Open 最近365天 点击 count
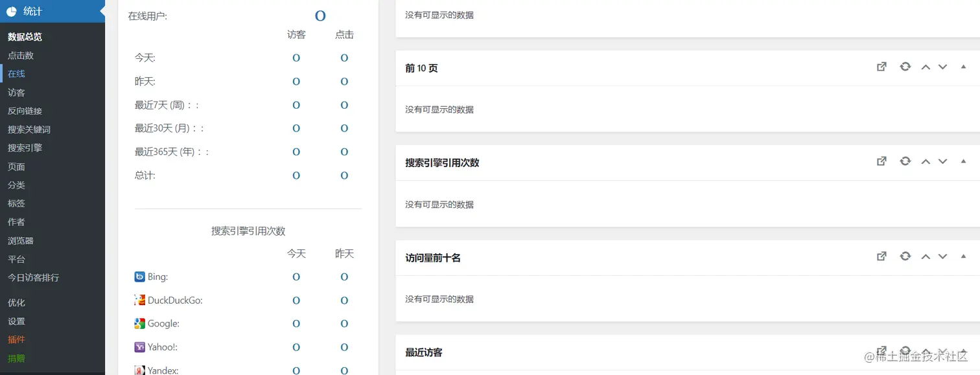The height and width of the screenshot is (375, 980). pyautogui.click(x=344, y=152)
